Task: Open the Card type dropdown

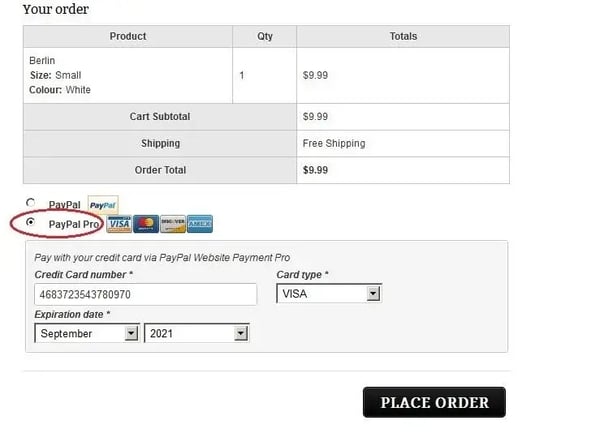Action: [x=329, y=294]
